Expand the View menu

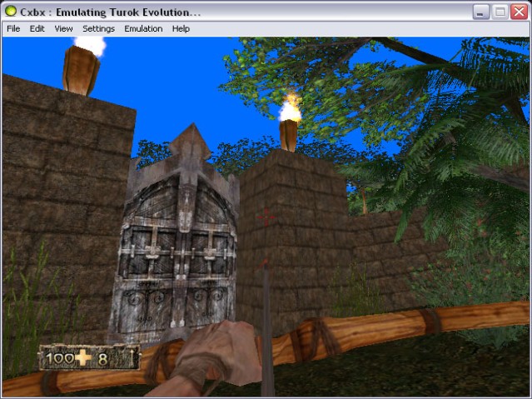(63, 28)
